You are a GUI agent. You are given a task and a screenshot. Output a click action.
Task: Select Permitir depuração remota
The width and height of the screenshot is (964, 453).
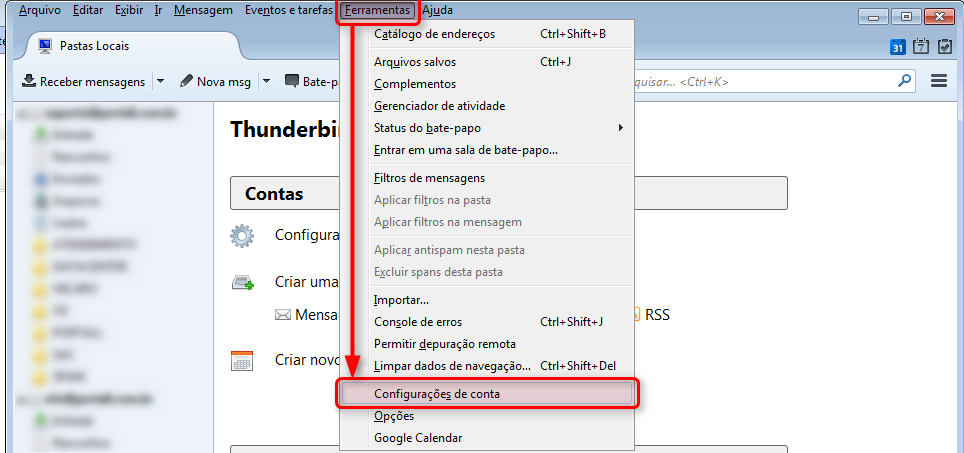(x=486, y=344)
